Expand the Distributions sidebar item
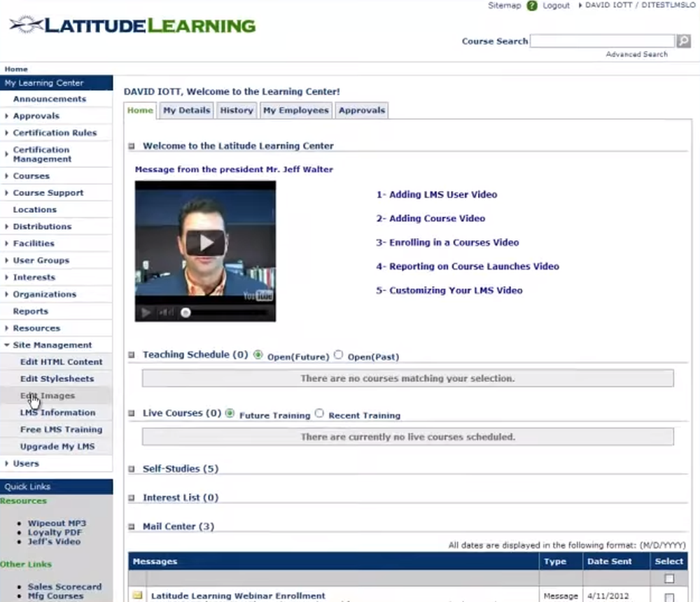 42,227
